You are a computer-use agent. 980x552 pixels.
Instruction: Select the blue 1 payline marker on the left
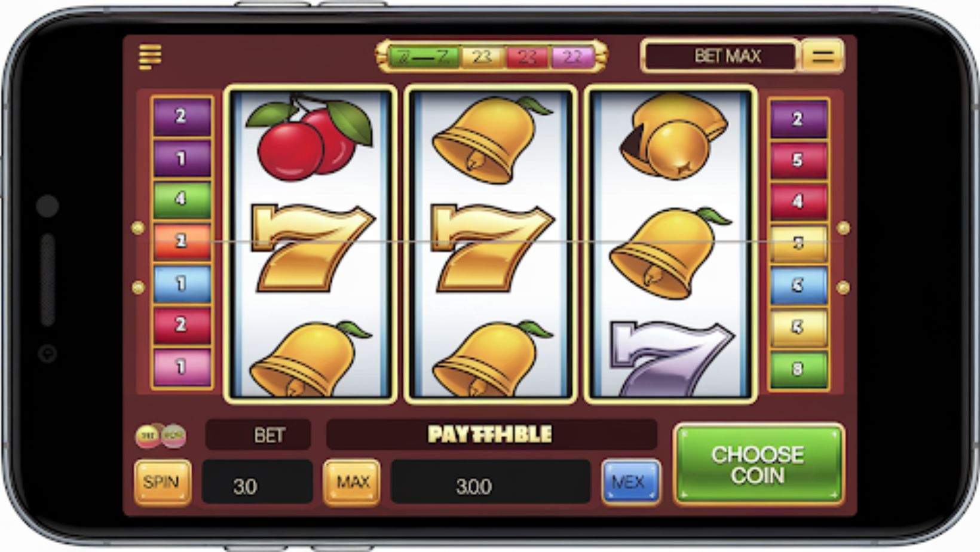(x=182, y=283)
